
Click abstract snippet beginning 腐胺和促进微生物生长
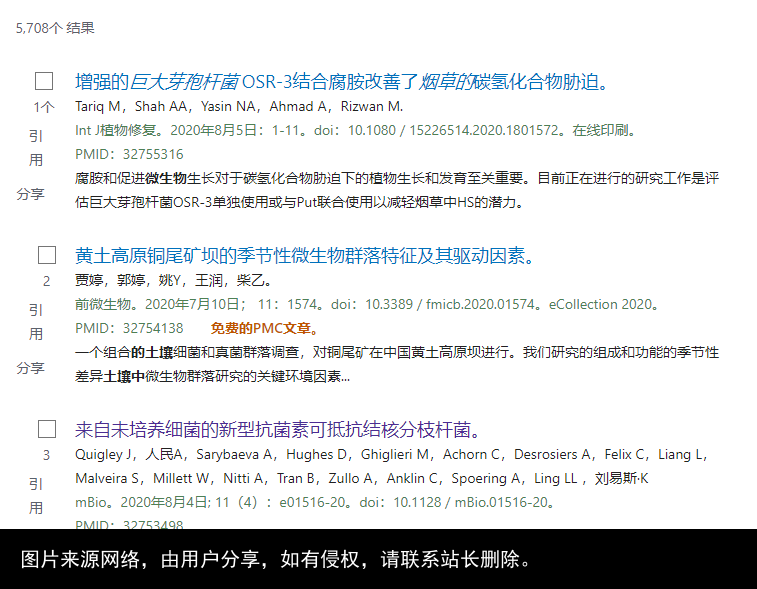click(x=397, y=190)
